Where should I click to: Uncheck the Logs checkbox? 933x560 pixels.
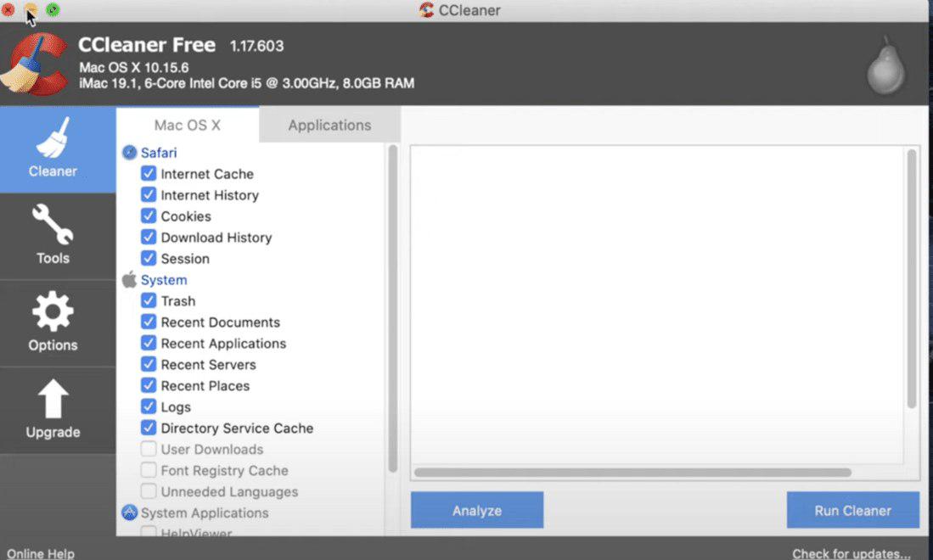[x=149, y=406]
